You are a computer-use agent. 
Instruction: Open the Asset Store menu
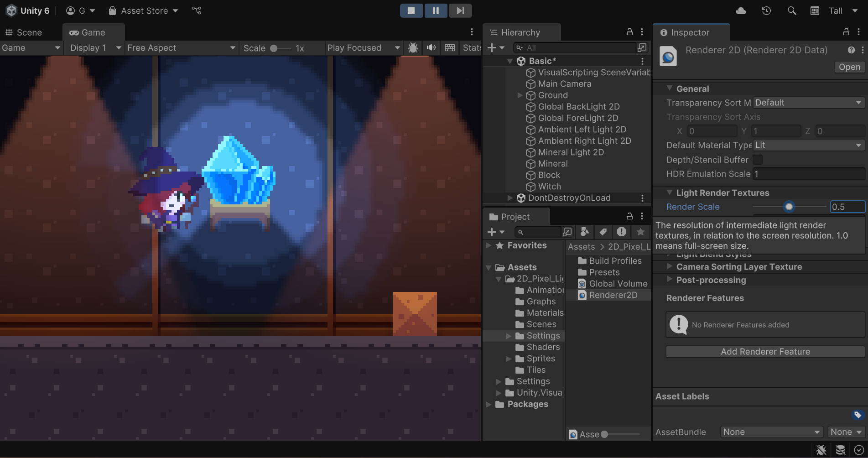(x=144, y=10)
